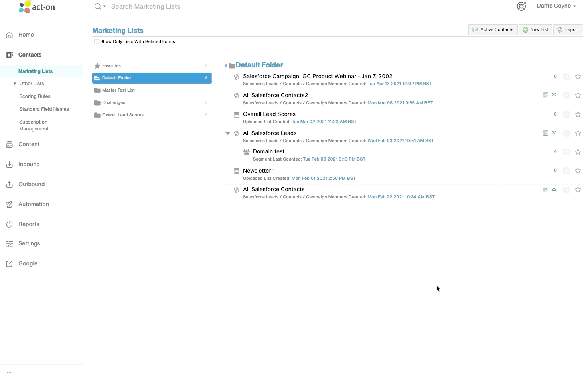Click the New List button
This screenshot has width=588, height=373.
point(535,30)
